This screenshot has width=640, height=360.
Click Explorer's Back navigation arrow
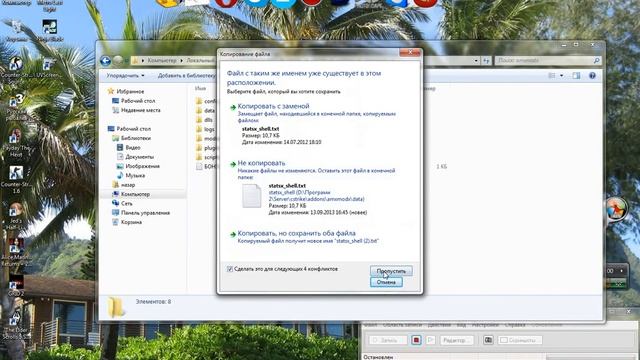(105, 61)
